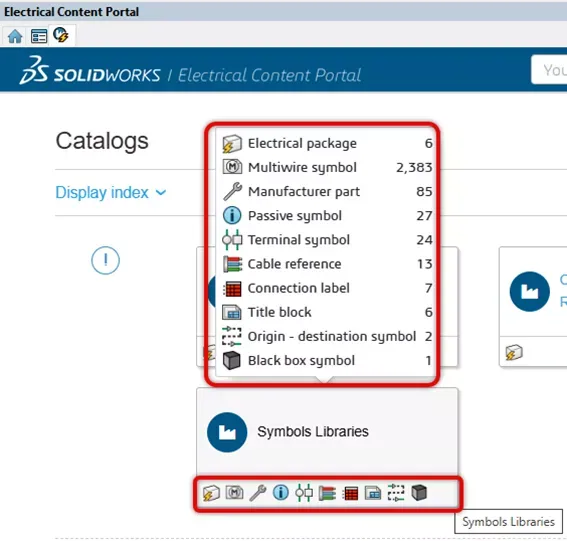The width and height of the screenshot is (567, 541).
Task: Click the Title block icon in bottom strip
Action: point(373,493)
